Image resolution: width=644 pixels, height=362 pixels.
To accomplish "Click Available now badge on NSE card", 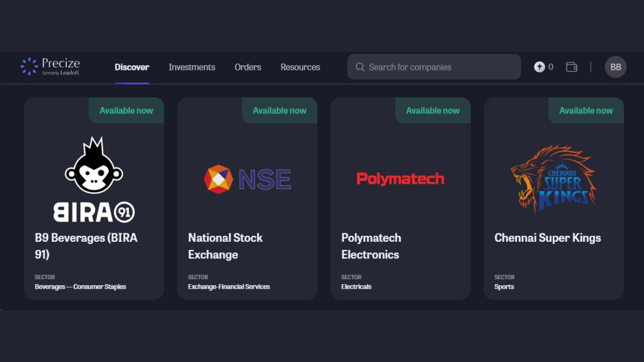I will [x=280, y=111].
